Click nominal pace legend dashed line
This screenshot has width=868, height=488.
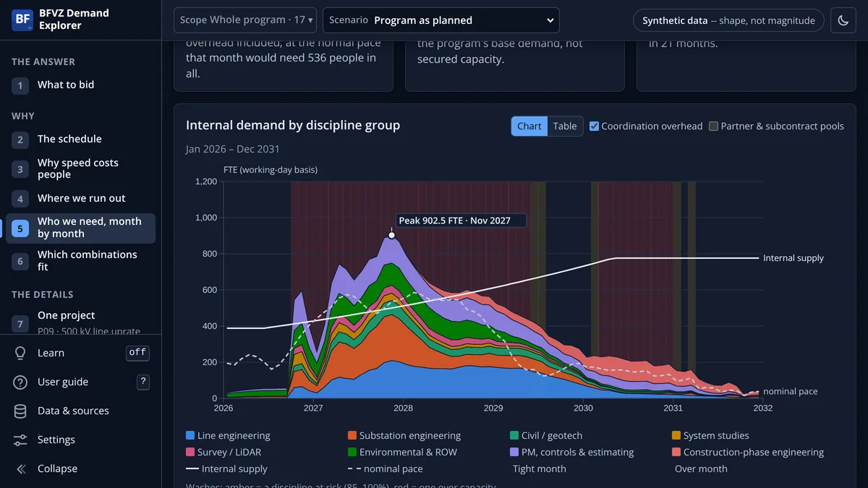tap(354, 468)
